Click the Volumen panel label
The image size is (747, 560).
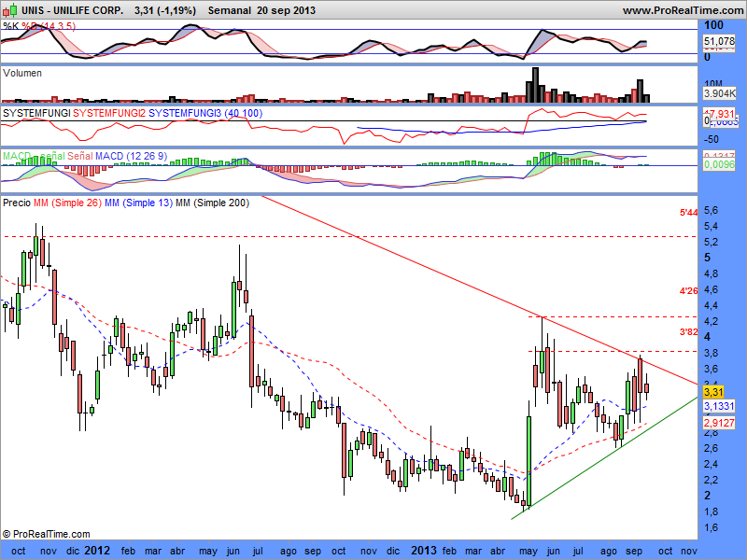pyautogui.click(x=21, y=73)
